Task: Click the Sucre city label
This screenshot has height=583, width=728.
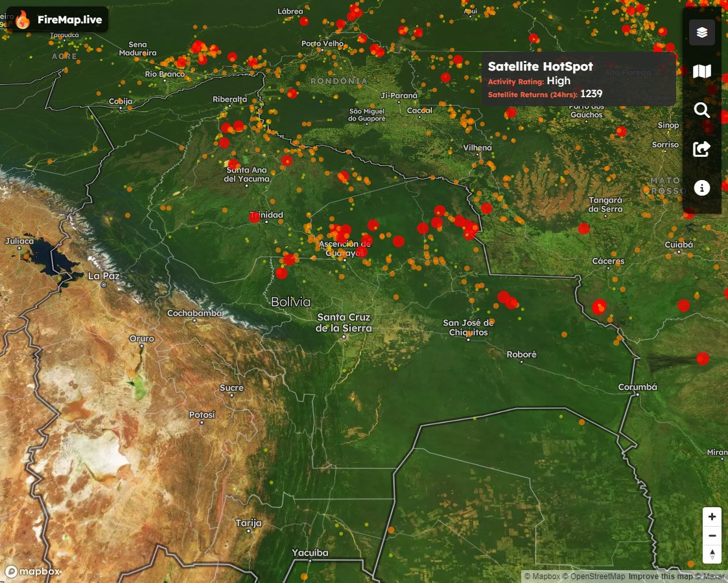Action: tap(231, 388)
